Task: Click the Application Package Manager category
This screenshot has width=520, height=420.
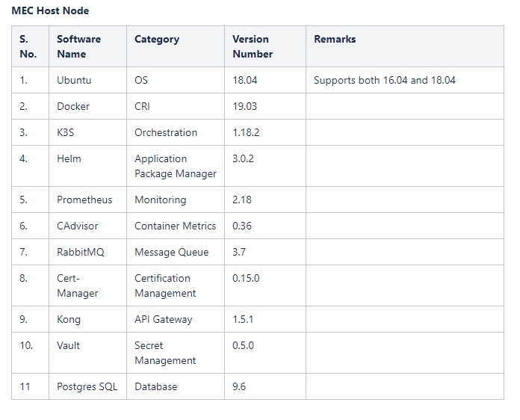Action: coord(176,166)
